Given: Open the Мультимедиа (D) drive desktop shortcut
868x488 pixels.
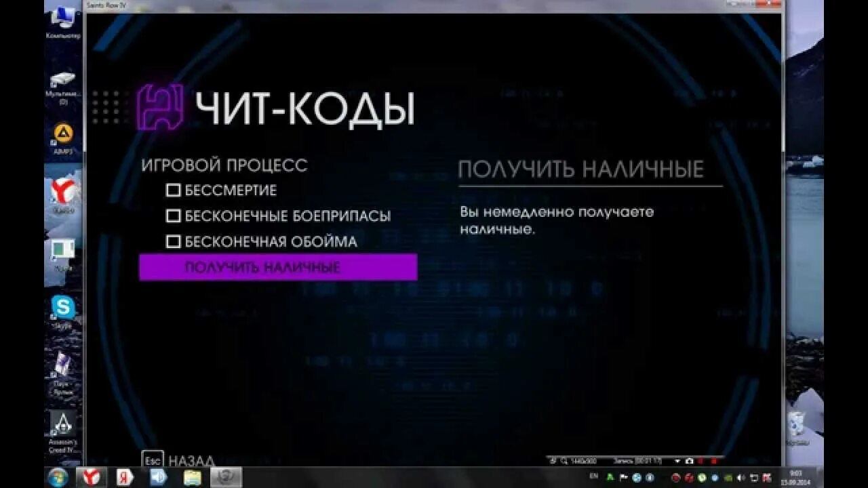Looking at the screenshot, I should [x=63, y=87].
